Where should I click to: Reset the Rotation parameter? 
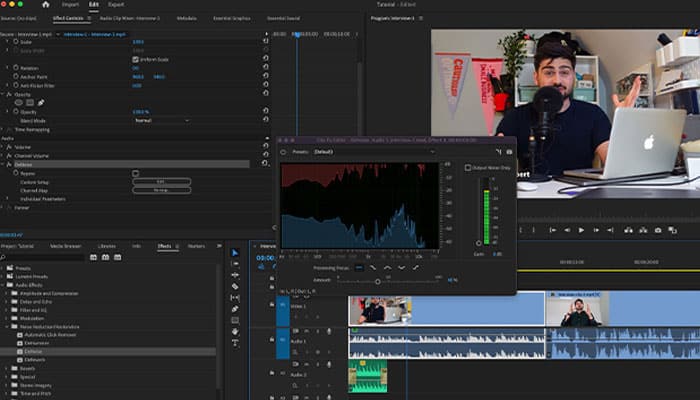pyautogui.click(x=266, y=67)
